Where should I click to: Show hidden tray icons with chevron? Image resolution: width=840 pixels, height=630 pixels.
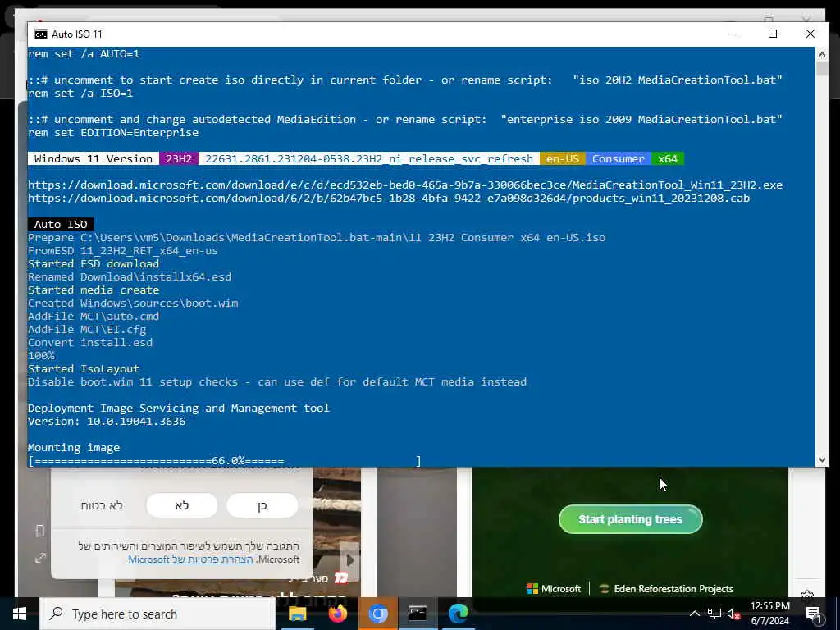[694, 614]
